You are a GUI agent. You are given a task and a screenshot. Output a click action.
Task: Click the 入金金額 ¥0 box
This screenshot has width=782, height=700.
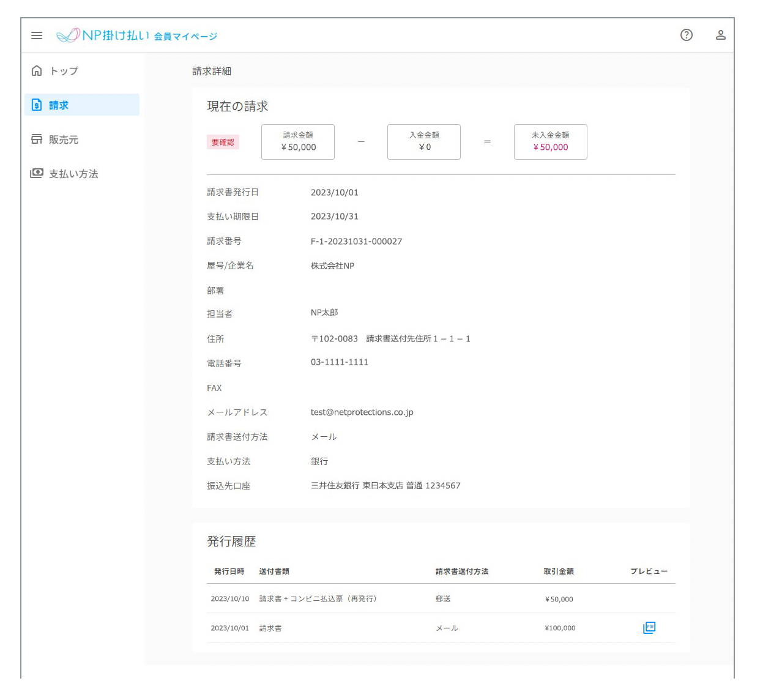click(424, 142)
